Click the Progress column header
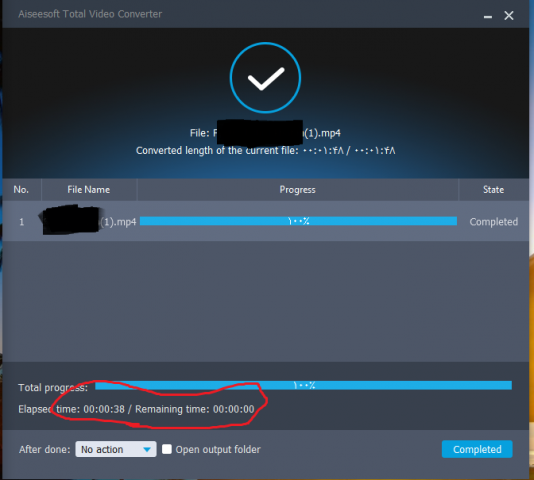 point(297,189)
